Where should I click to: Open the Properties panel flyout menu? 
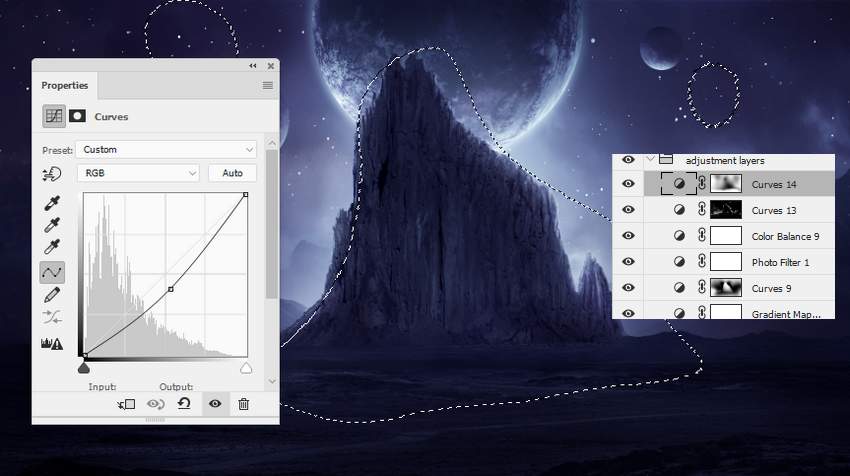pyautogui.click(x=267, y=86)
